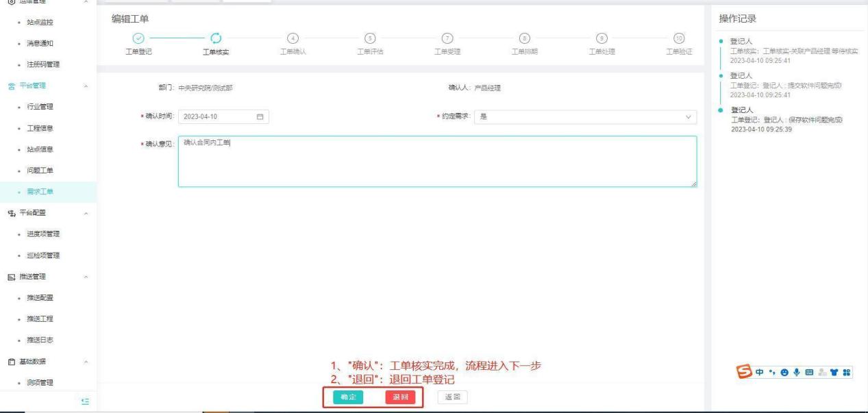
Task: Click the sidebar collapse icon at bottom
Action: tap(85, 402)
